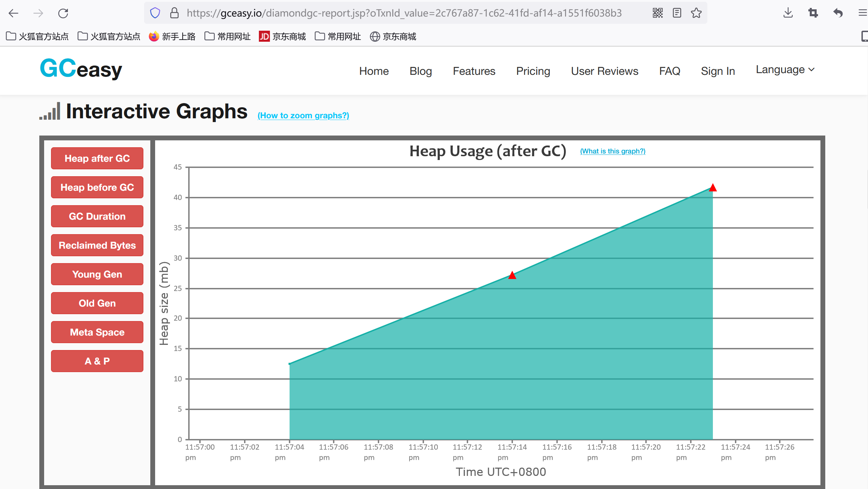Bookmark this page with the star icon
The height and width of the screenshot is (489, 868).
click(x=696, y=13)
